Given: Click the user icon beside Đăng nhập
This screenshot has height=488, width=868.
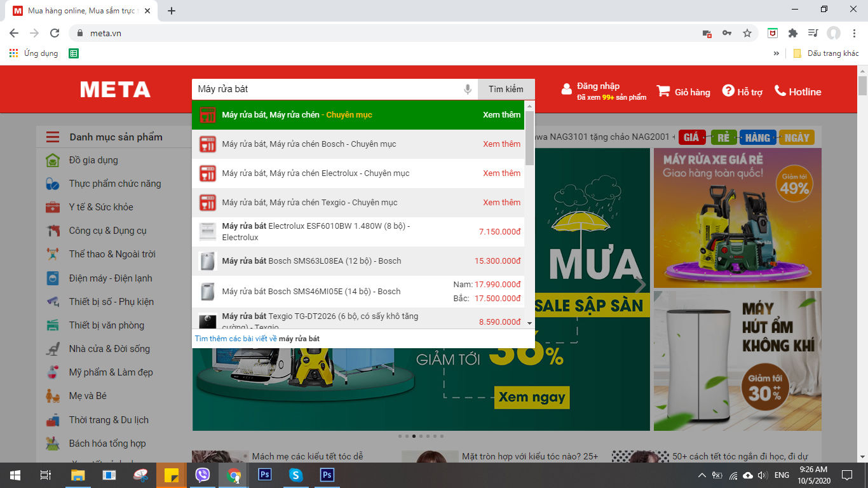Looking at the screenshot, I should [x=567, y=90].
